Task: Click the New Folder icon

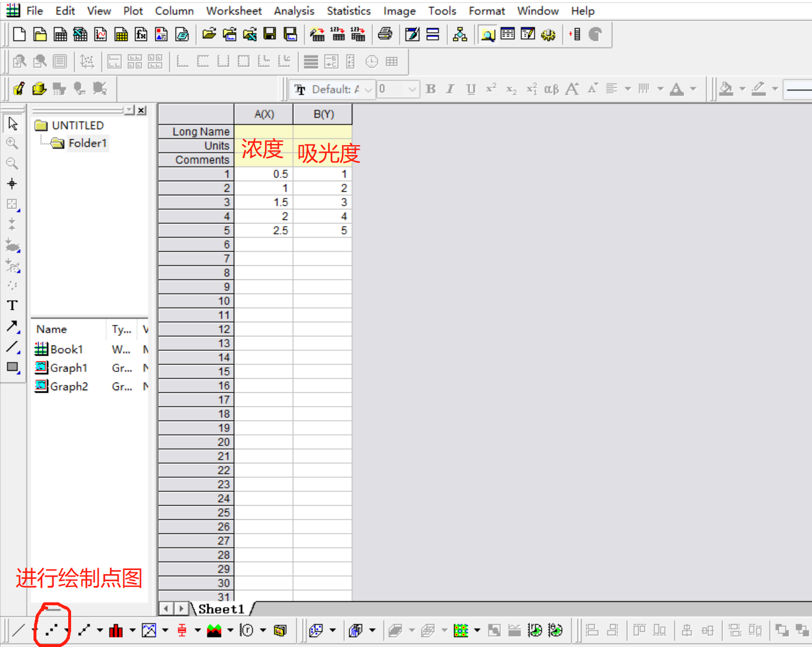Action: click(40, 35)
